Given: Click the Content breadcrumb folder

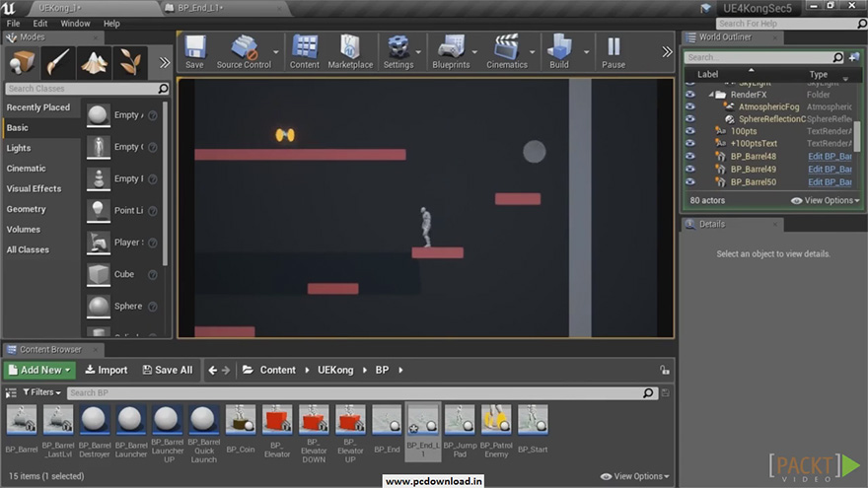Looking at the screenshot, I should (x=277, y=370).
